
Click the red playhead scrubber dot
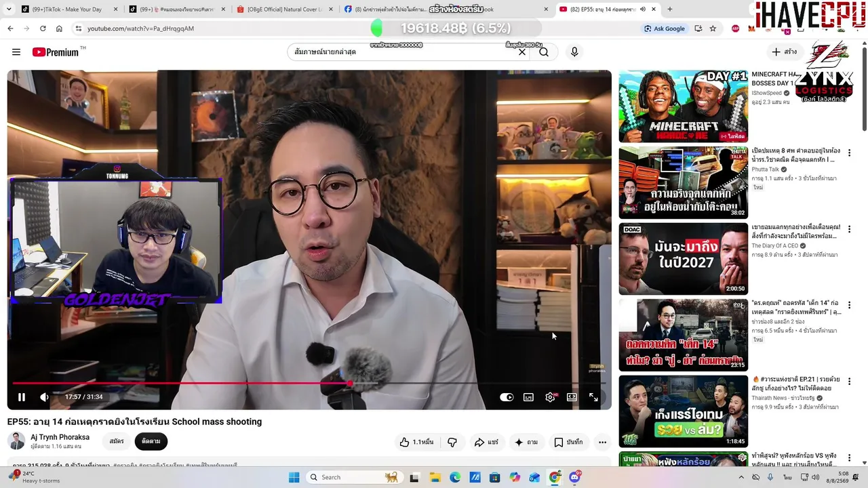[x=350, y=384]
